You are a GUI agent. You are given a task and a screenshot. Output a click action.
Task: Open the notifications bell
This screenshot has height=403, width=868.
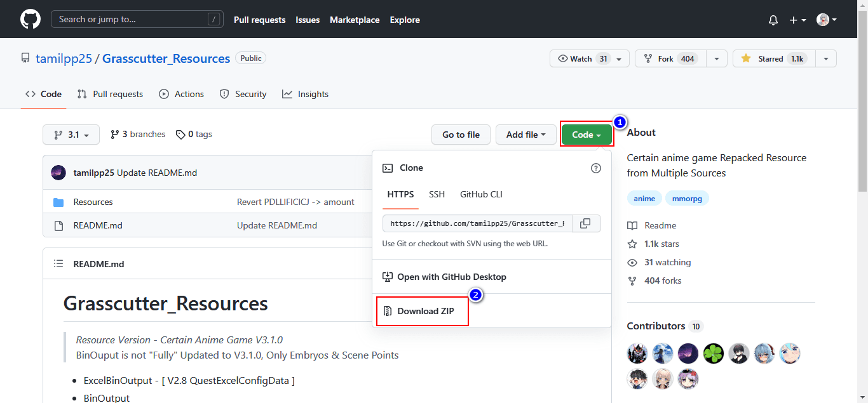773,20
